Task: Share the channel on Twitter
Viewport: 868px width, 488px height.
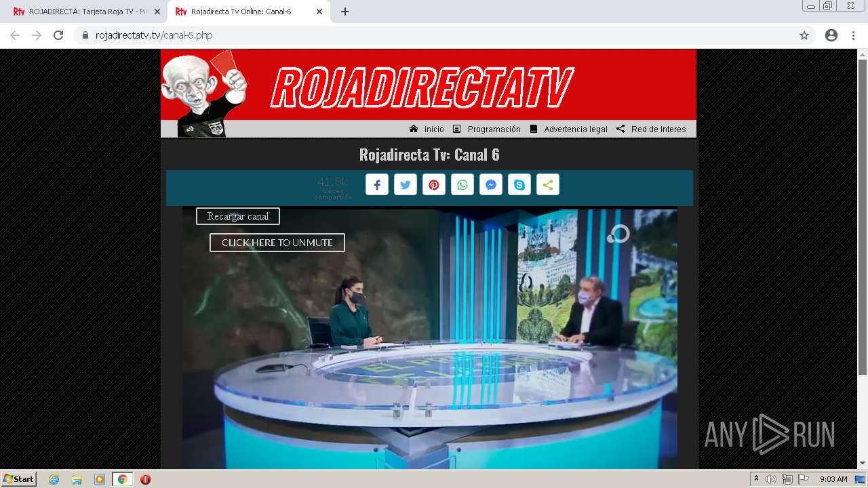Action: (406, 185)
